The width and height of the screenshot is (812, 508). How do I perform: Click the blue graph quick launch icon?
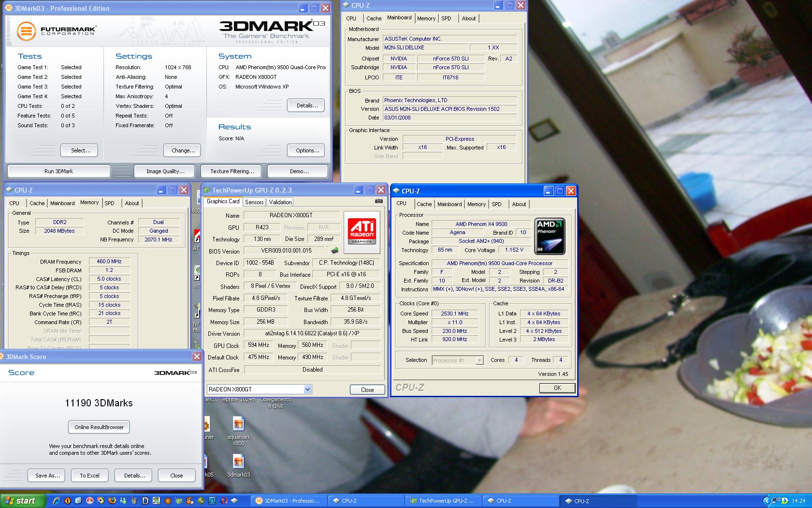coord(212,501)
